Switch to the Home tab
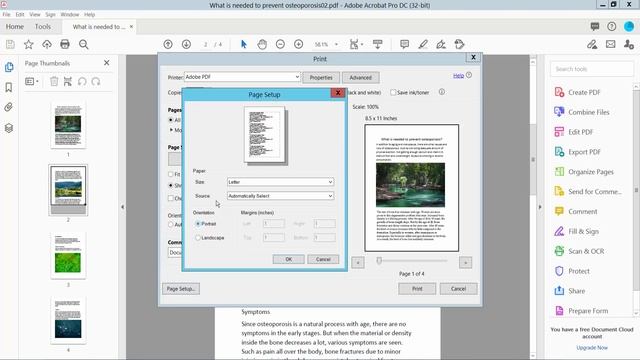Viewport: 640px width, 360px height. [x=15, y=27]
